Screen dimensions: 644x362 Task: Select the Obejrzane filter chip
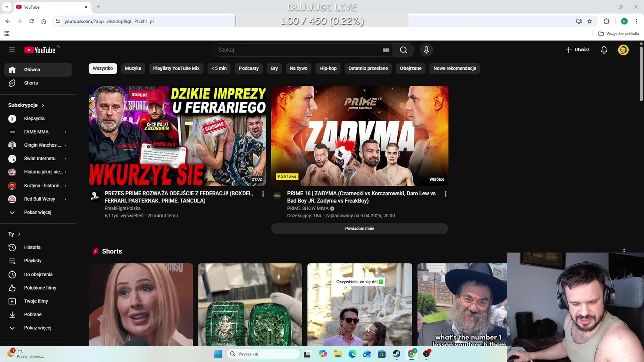[411, 68]
